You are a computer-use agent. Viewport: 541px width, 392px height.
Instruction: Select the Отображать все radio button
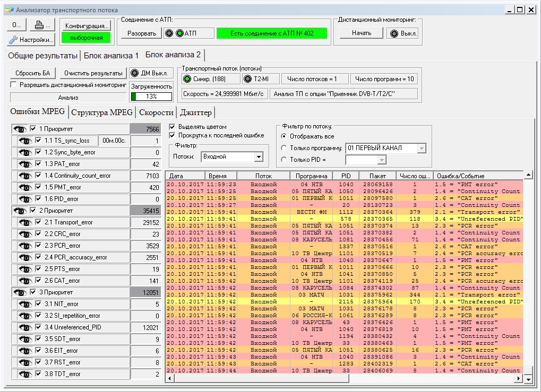click(x=284, y=136)
